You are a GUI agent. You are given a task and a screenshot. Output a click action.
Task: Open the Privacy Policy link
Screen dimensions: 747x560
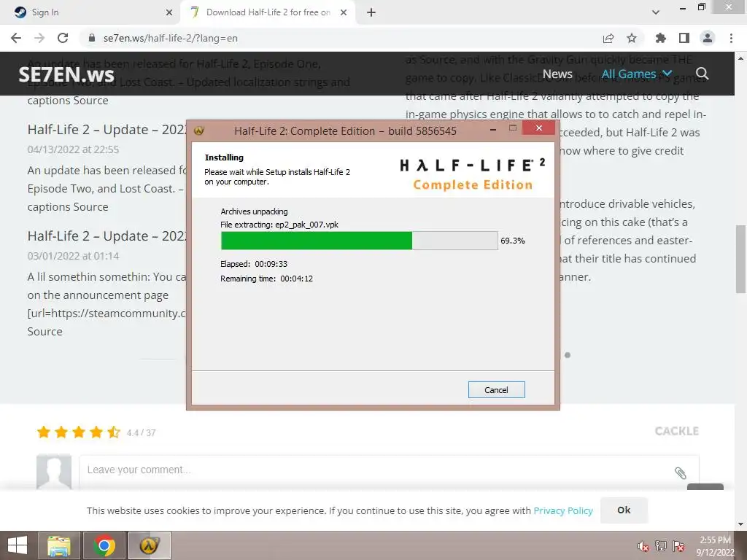(x=563, y=510)
